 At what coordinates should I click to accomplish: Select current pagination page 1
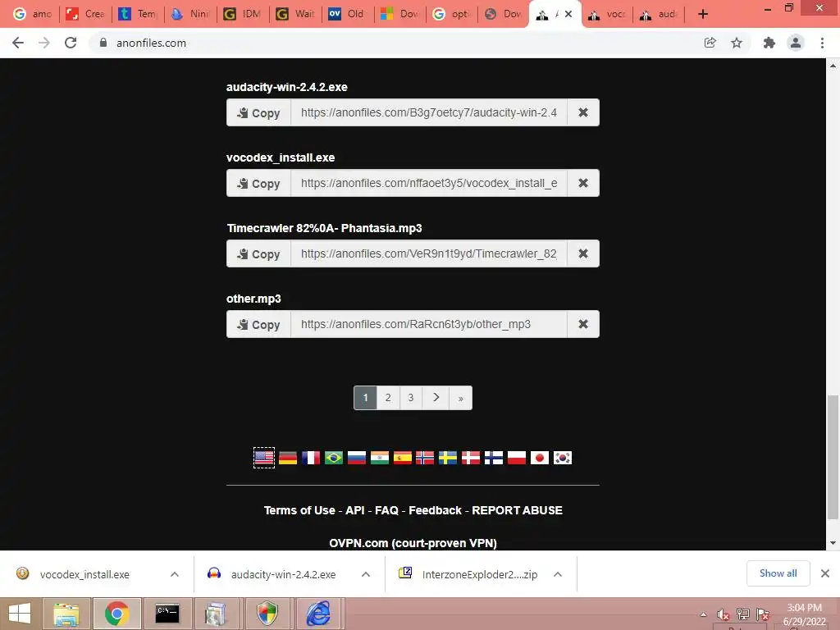(365, 398)
